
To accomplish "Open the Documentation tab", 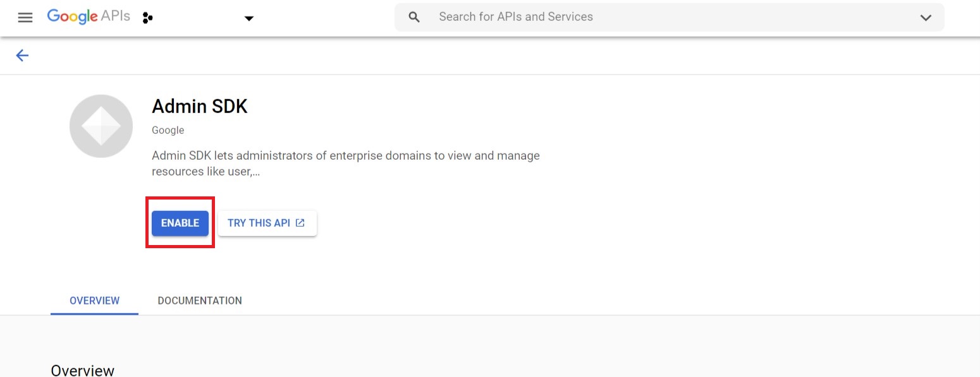I will click(x=200, y=301).
